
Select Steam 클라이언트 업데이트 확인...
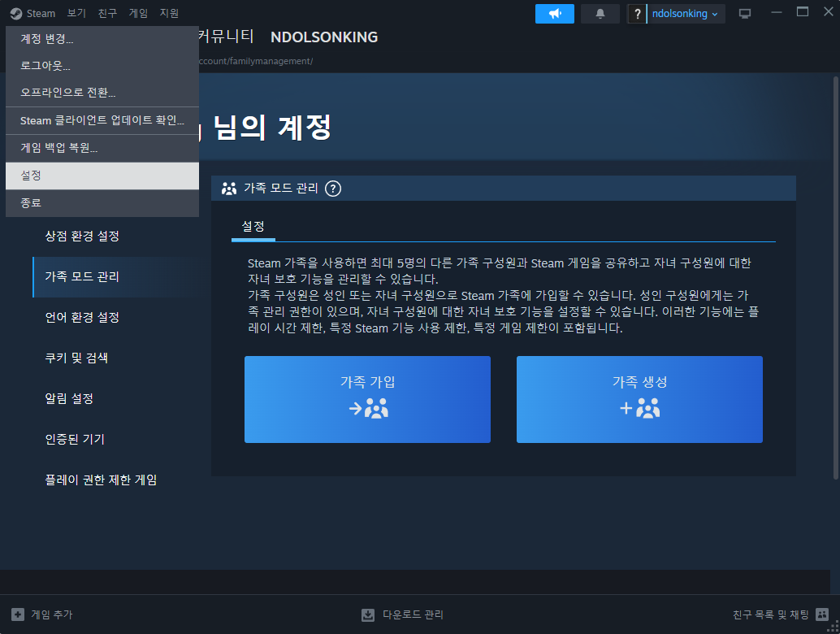coord(102,120)
